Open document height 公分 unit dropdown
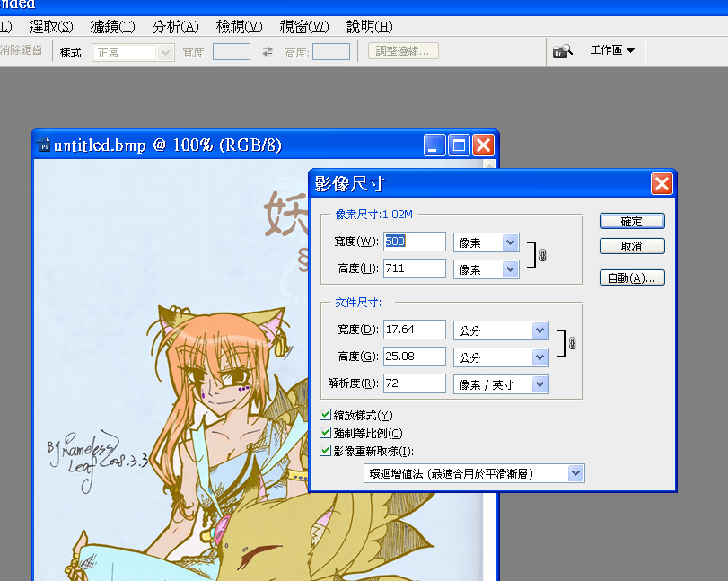Viewport: 728px width, 581px height. click(x=501, y=357)
